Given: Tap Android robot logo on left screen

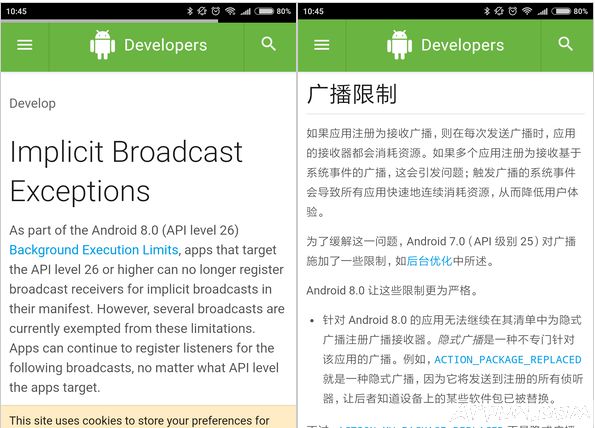Looking at the screenshot, I should 102,45.
